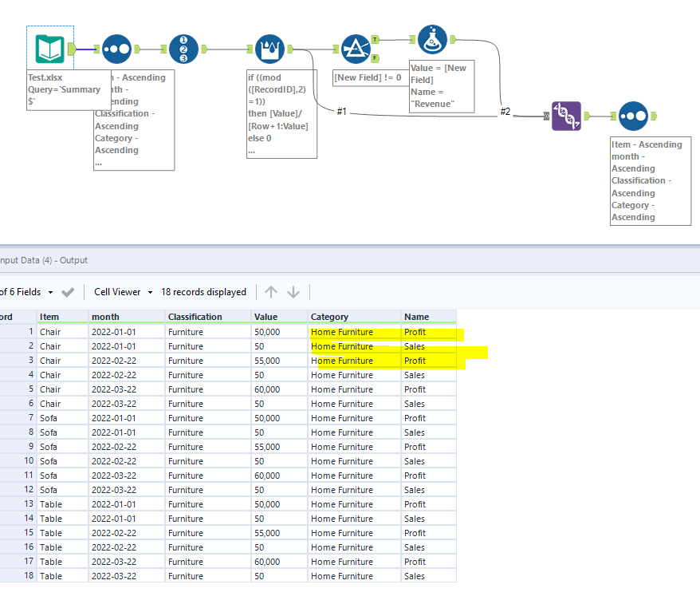Select the final Sort tool at the workflow end
This screenshot has width=700, height=600.
pyautogui.click(x=635, y=116)
